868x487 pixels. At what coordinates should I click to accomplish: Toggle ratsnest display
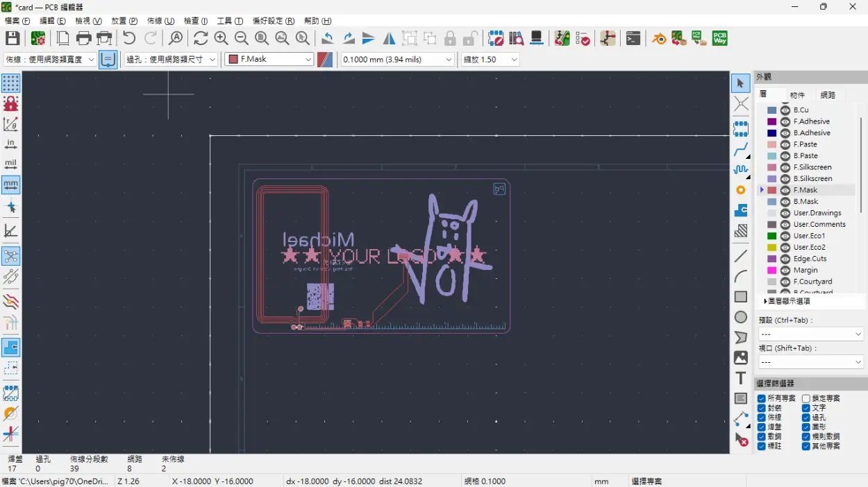tap(10, 256)
